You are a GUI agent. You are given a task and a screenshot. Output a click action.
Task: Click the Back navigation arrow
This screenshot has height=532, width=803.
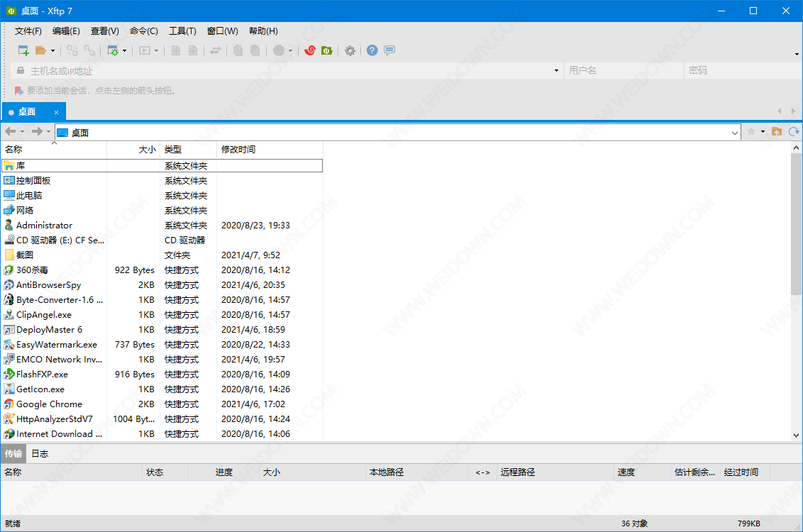(10, 132)
